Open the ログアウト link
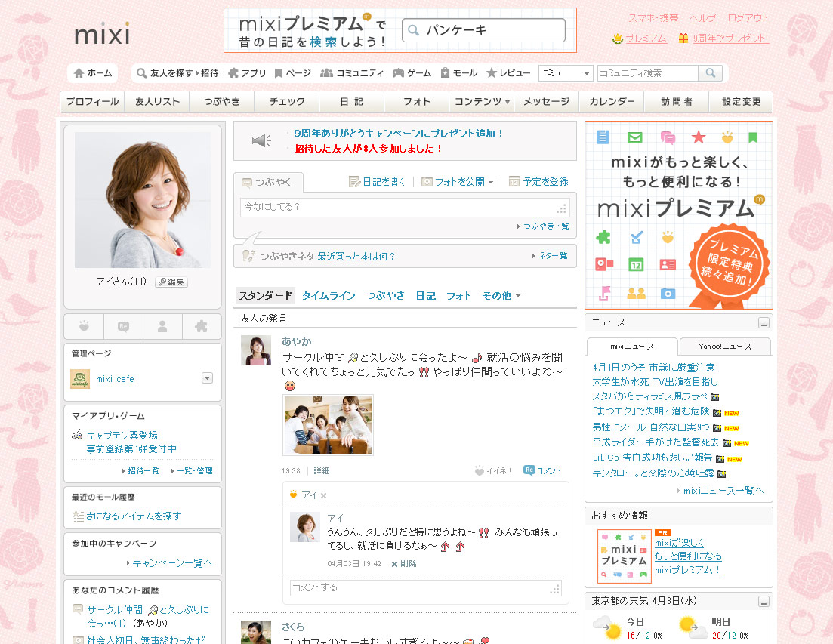 pyautogui.click(x=748, y=18)
